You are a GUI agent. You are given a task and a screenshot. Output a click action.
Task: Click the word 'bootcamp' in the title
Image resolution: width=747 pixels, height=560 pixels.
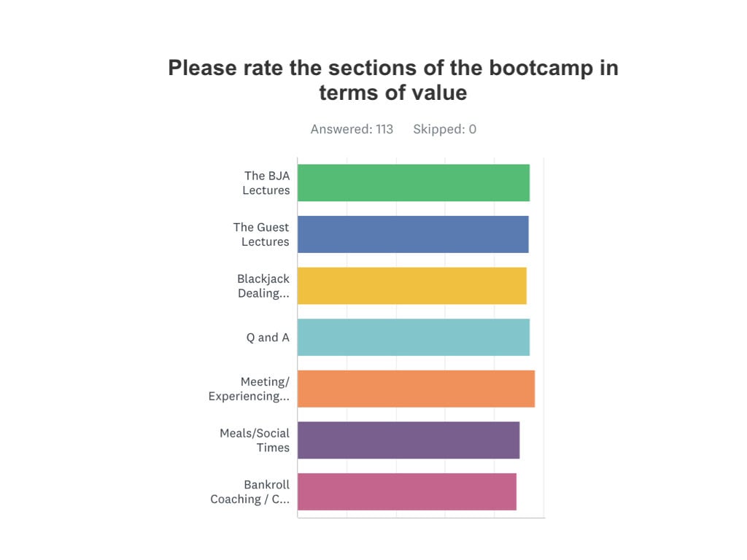pyautogui.click(x=541, y=68)
